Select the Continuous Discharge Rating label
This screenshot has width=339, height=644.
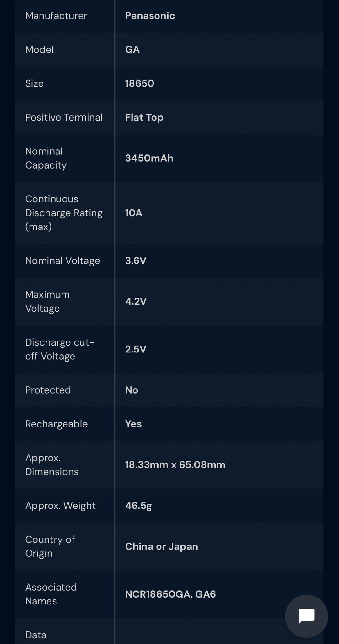(x=64, y=213)
